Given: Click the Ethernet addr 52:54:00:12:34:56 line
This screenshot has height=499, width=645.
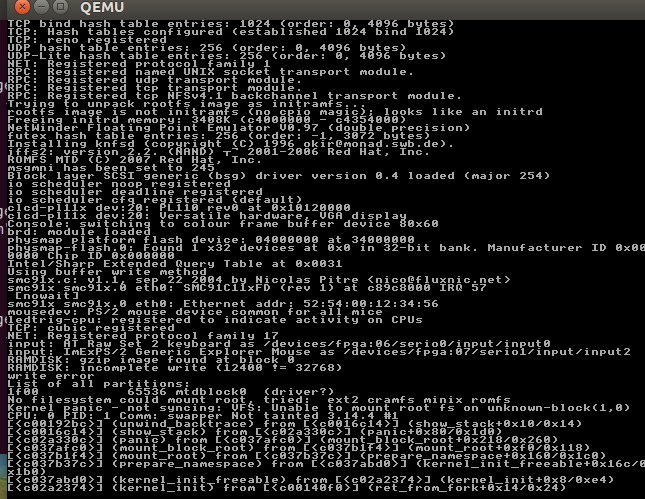Looking at the screenshot, I should coord(223,304).
